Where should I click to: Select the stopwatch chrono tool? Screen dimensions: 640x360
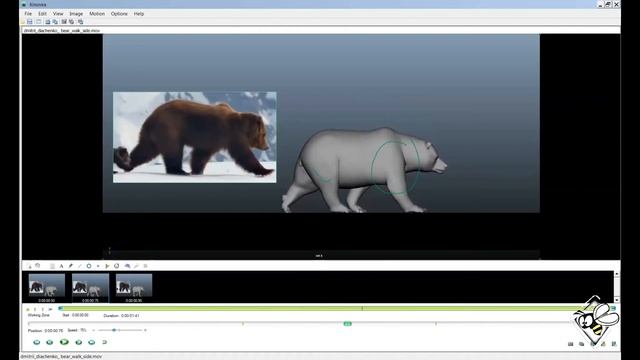117,266
